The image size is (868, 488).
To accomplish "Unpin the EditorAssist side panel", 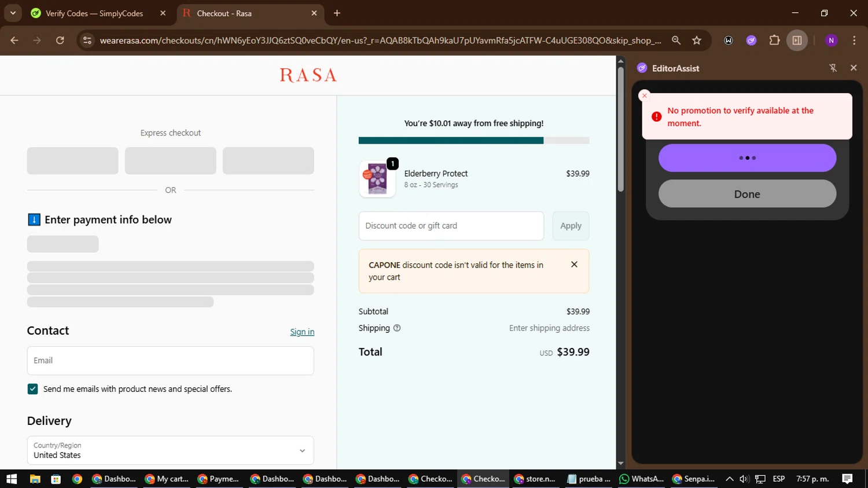I will click(833, 68).
